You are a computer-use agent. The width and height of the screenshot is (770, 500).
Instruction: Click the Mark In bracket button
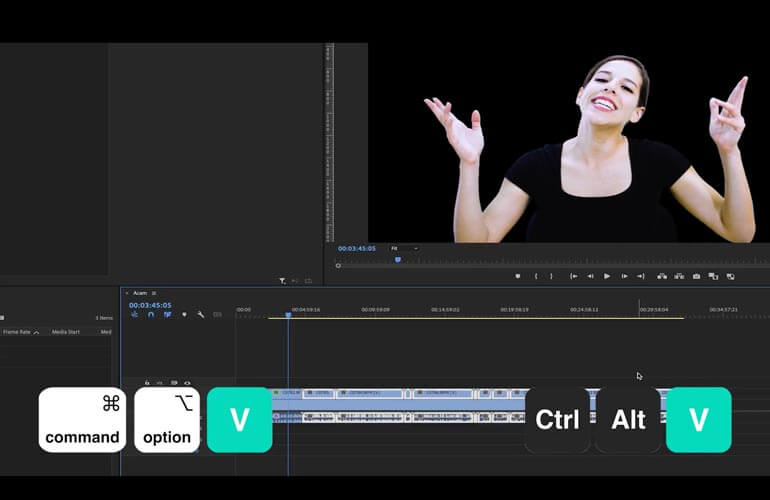point(536,277)
